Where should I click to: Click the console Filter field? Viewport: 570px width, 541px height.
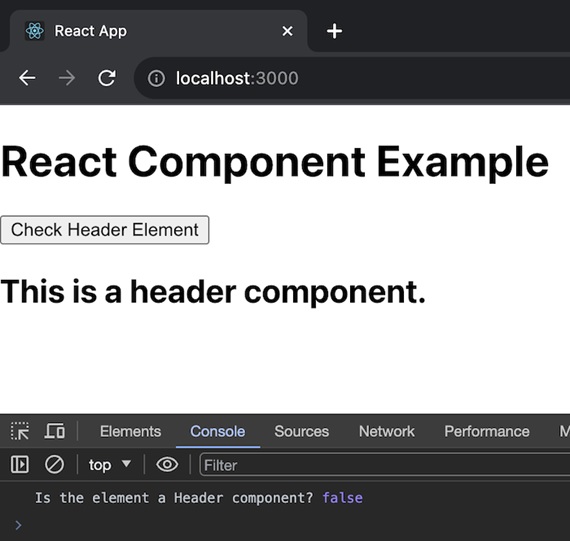[x=385, y=465]
